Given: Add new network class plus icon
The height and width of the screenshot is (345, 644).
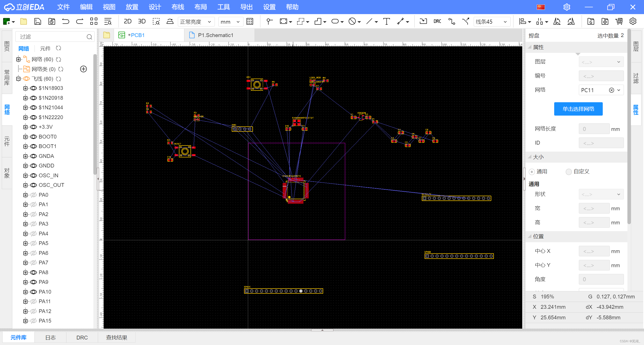Looking at the screenshot, I should (x=83, y=69).
